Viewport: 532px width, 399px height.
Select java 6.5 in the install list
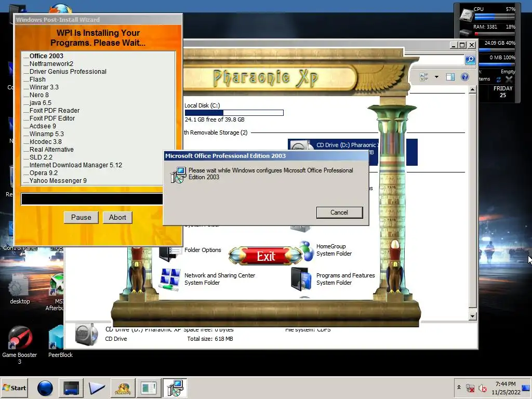pos(41,103)
